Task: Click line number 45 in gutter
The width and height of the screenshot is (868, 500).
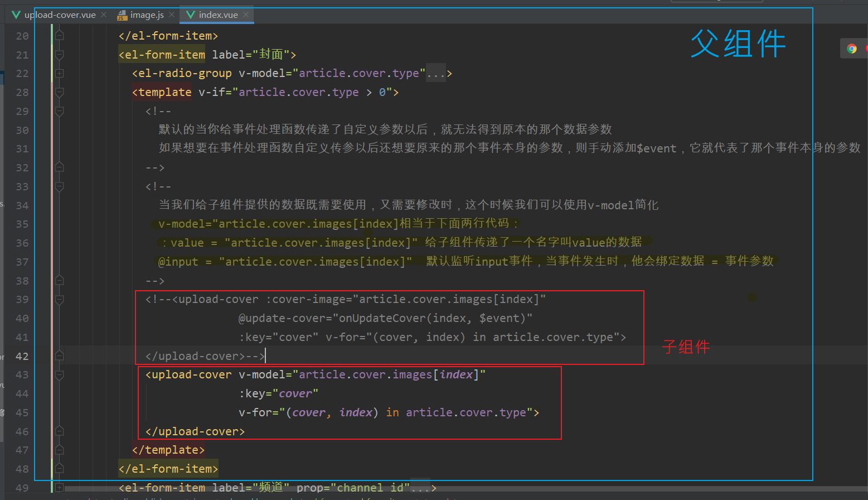Action: coord(22,412)
